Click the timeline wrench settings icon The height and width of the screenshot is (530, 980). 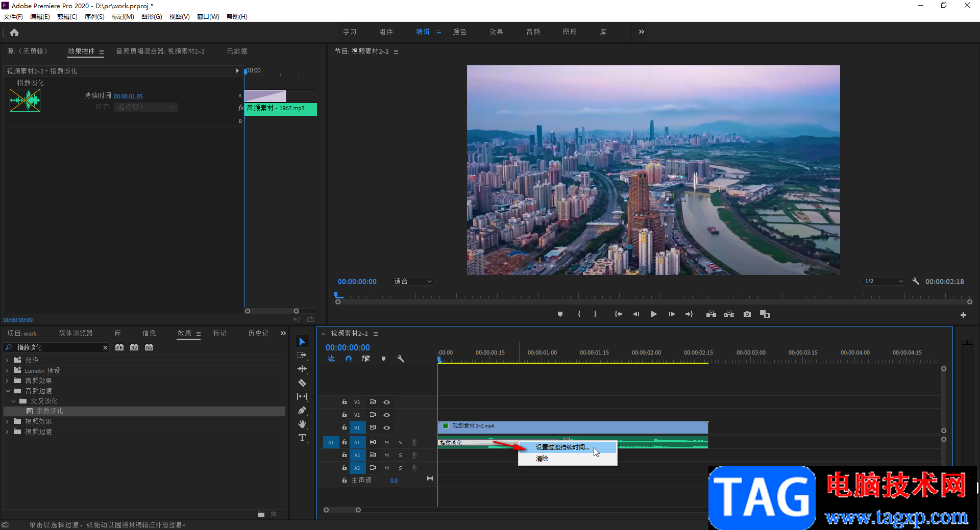(401, 359)
